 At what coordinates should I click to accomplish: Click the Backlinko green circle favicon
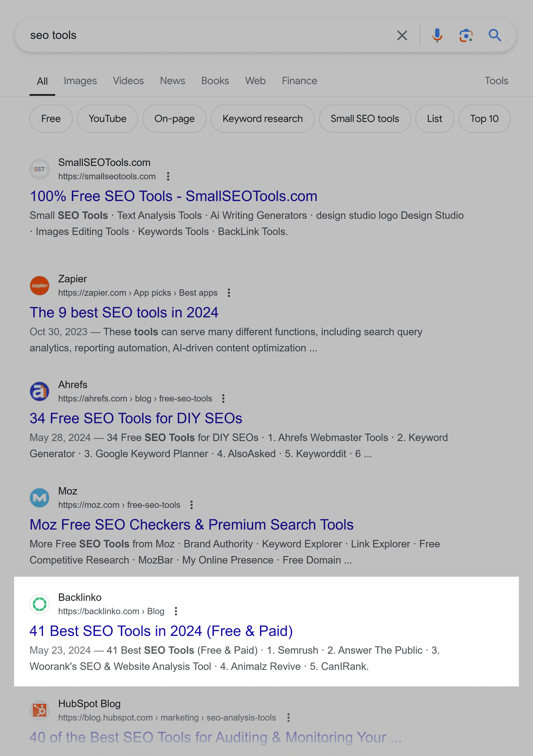tap(40, 604)
